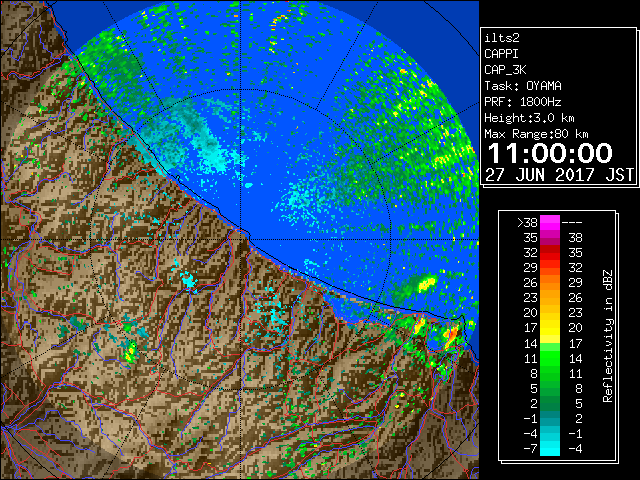Screen dimensions: 640x480
Task: Click the "-7" label at the legend bottom
Action: click(530, 449)
